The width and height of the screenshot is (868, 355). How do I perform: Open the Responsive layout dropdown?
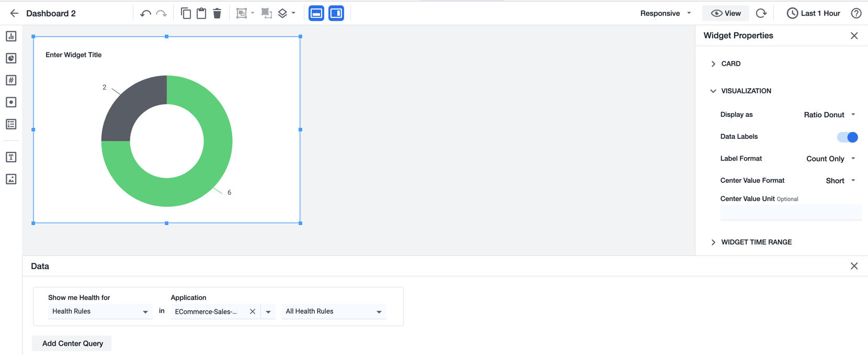[x=666, y=13]
